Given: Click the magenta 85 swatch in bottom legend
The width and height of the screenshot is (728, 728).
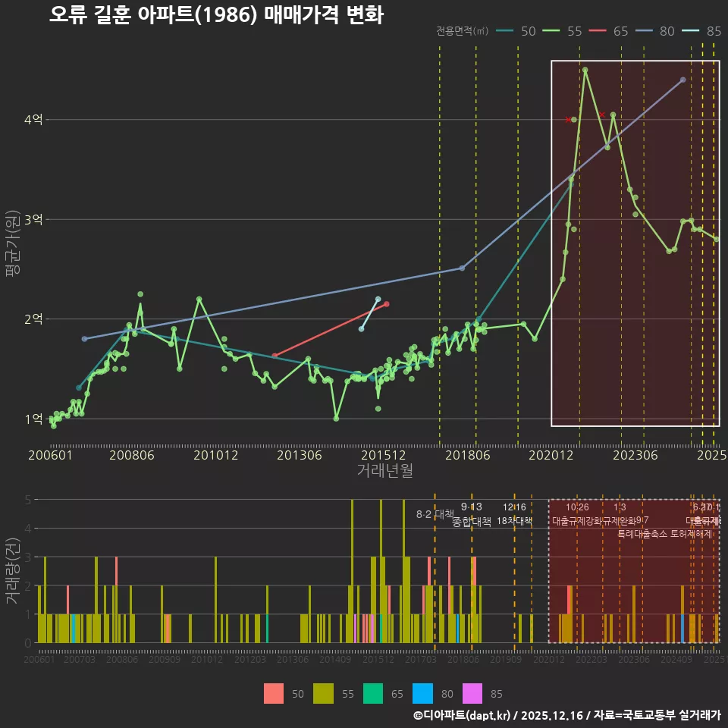Looking at the screenshot, I should (x=473, y=693).
